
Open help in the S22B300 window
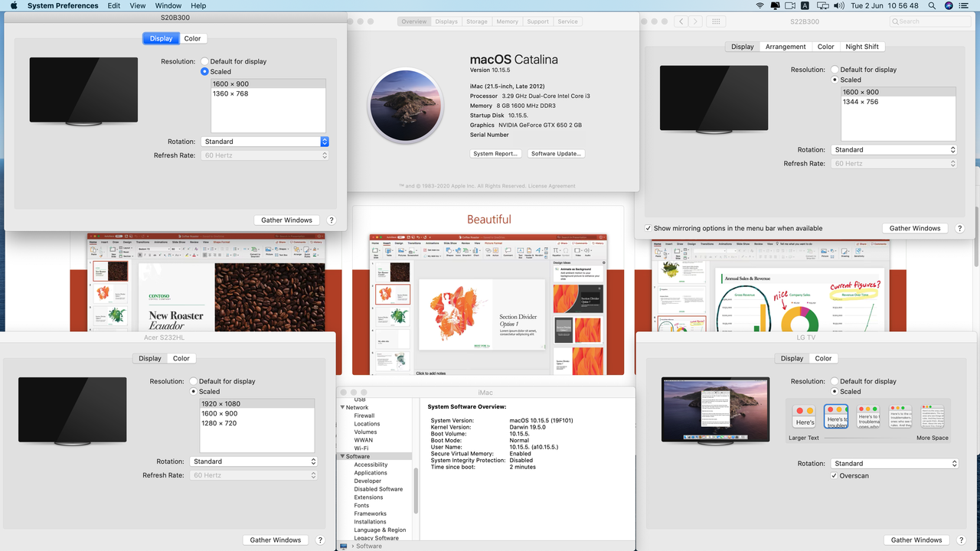[x=959, y=228]
